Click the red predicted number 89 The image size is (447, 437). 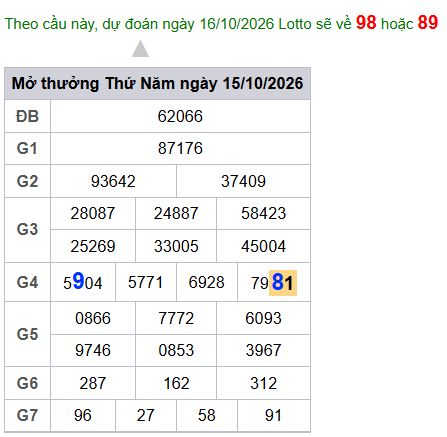(428, 23)
